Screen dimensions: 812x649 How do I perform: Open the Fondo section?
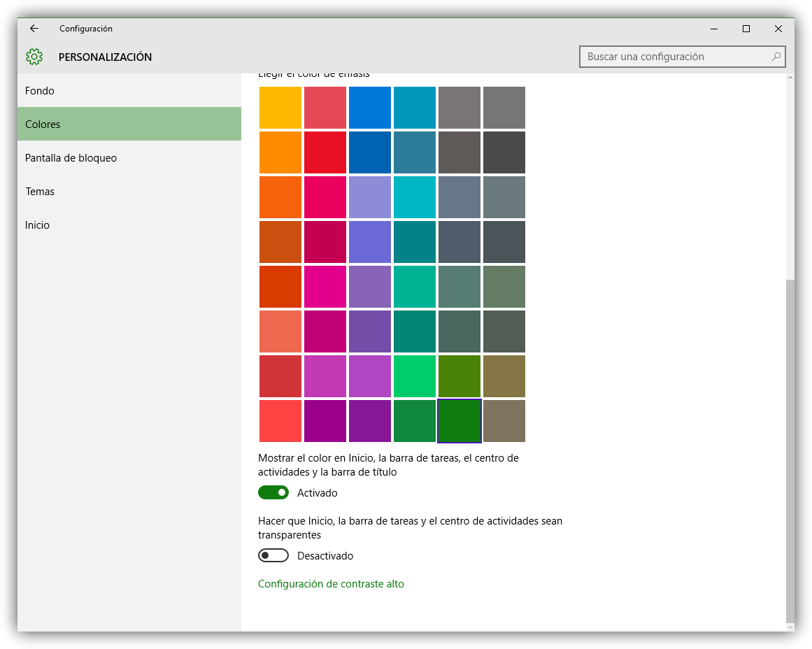click(129, 91)
